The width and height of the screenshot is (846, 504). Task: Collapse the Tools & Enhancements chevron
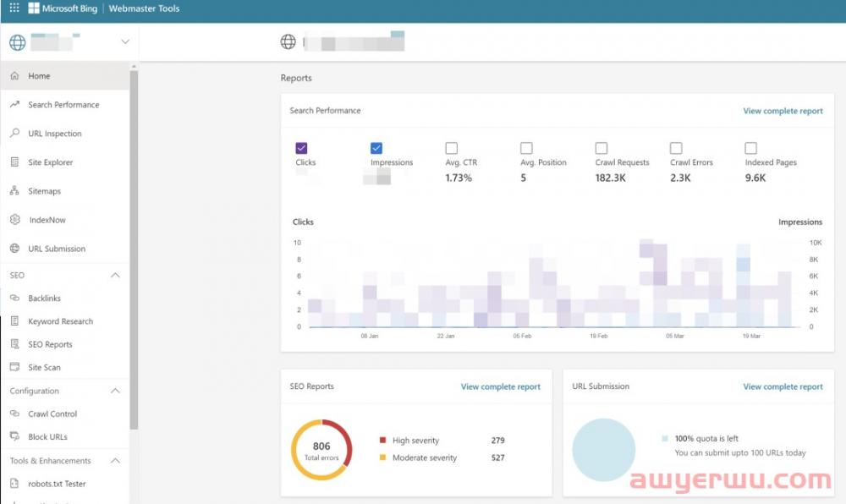coord(115,460)
